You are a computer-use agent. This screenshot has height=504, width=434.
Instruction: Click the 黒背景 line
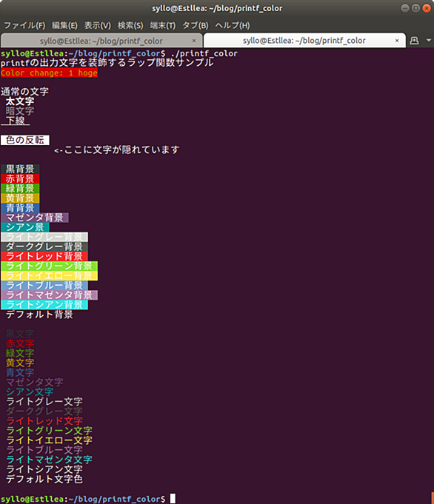pyautogui.click(x=20, y=169)
